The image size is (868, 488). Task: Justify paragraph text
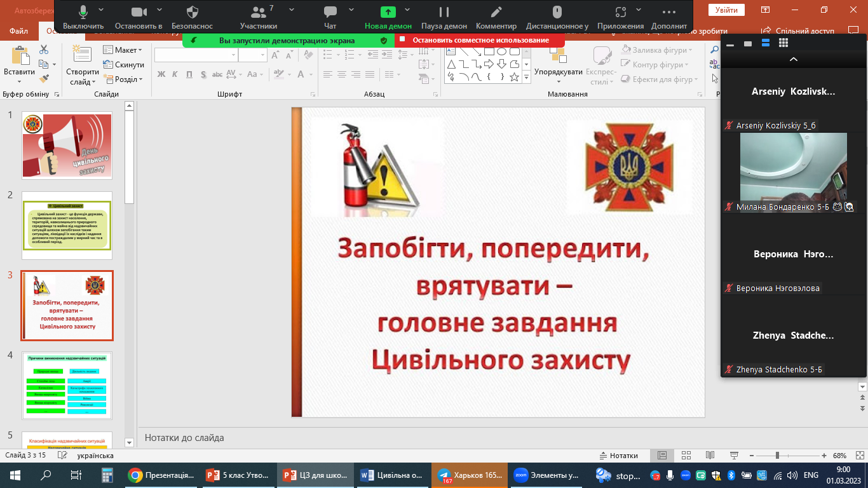click(371, 74)
